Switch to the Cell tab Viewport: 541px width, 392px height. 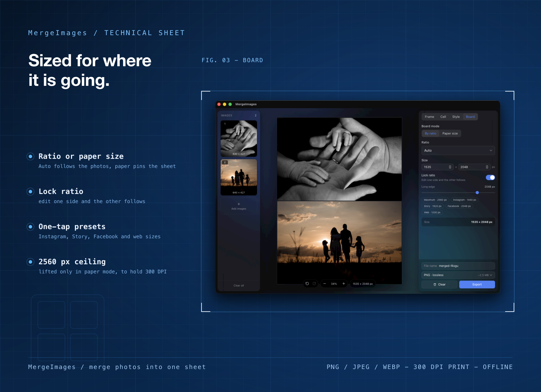point(443,117)
